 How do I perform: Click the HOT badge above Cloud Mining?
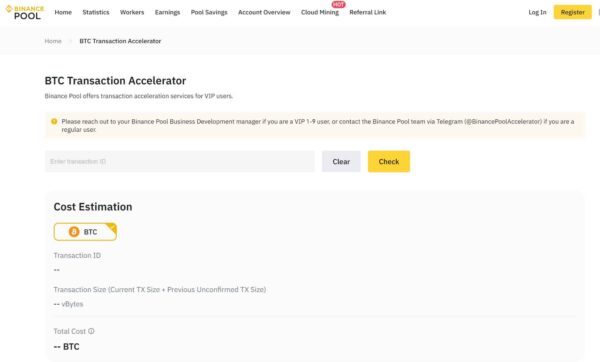coord(338,5)
